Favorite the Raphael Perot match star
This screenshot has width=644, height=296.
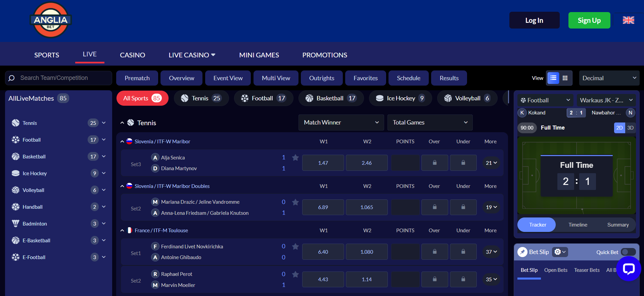(295, 274)
